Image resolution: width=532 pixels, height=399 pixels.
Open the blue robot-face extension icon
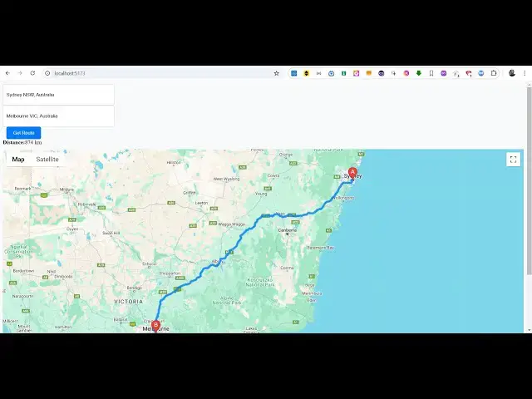(331, 73)
